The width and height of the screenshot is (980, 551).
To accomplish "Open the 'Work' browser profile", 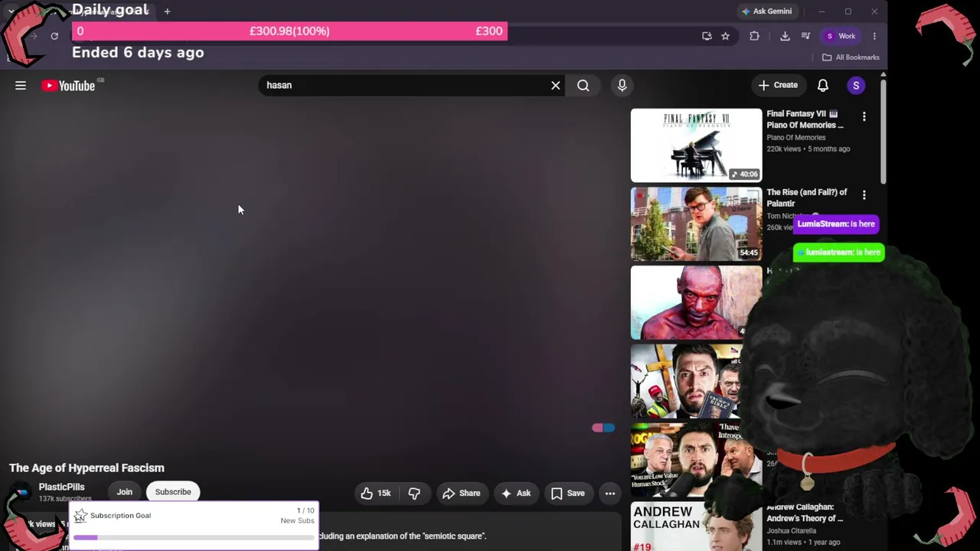I will (x=840, y=36).
